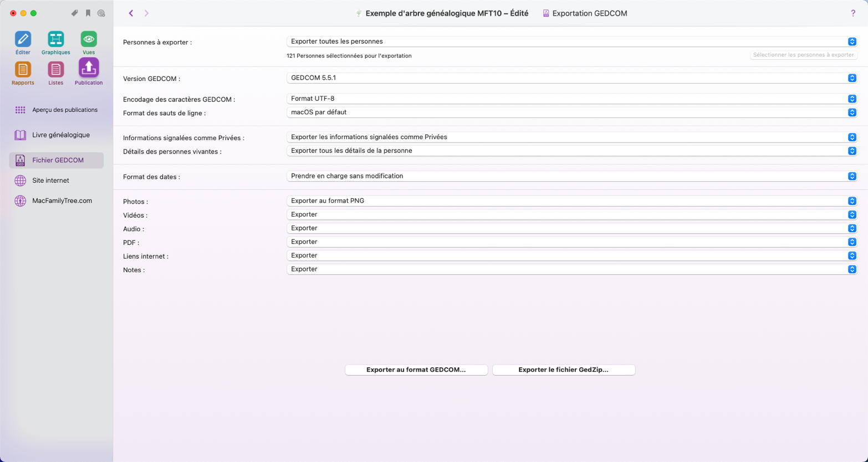Expand the Personnes à exporter dropdown
Image resolution: width=868 pixels, height=462 pixels.
pos(571,42)
